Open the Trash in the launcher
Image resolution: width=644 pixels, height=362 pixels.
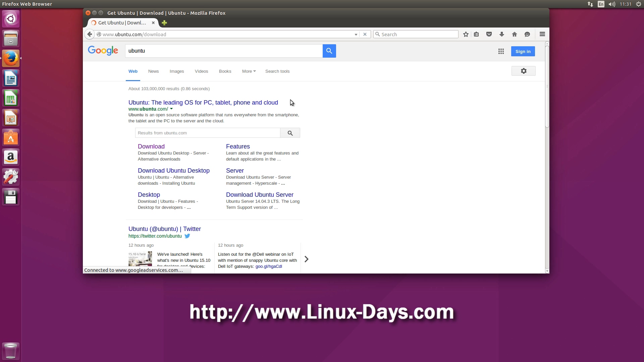coord(11,351)
